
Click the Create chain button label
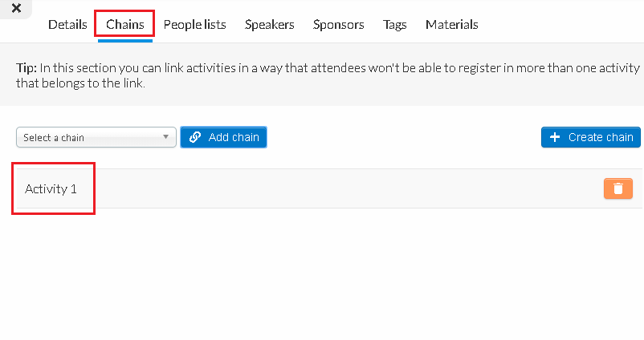(601, 137)
